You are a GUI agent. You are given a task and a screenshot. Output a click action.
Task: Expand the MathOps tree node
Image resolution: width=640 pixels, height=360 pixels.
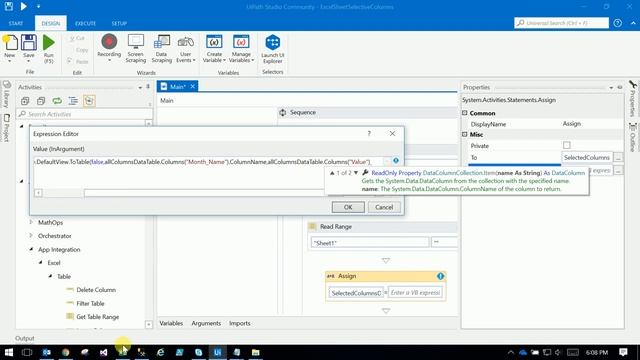(x=31, y=222)
